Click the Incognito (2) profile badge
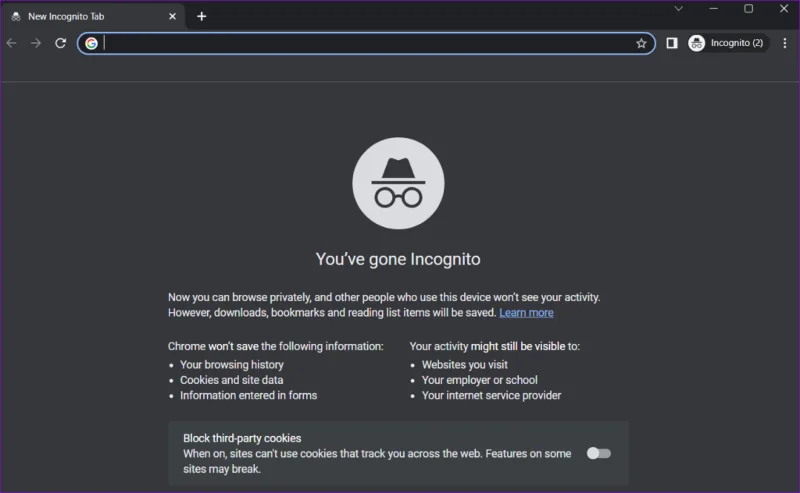This screenshot has height=493, width=800. [x=727, y=43]
